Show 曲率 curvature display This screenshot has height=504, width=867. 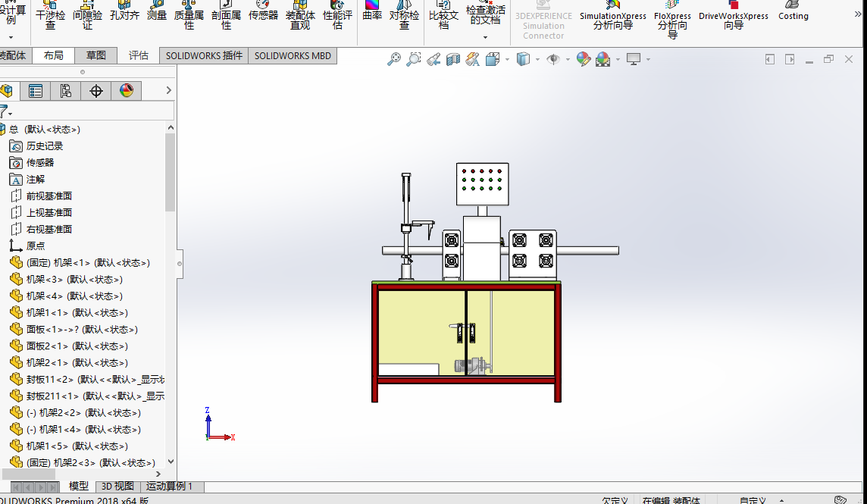pyautogui.click(x=372, y=11)
